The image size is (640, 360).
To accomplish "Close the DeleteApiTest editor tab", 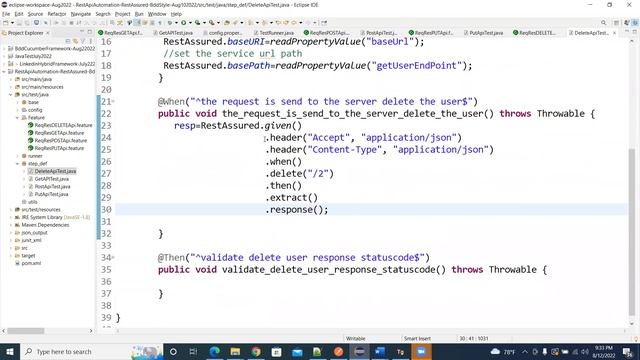I will pos(614,33).
